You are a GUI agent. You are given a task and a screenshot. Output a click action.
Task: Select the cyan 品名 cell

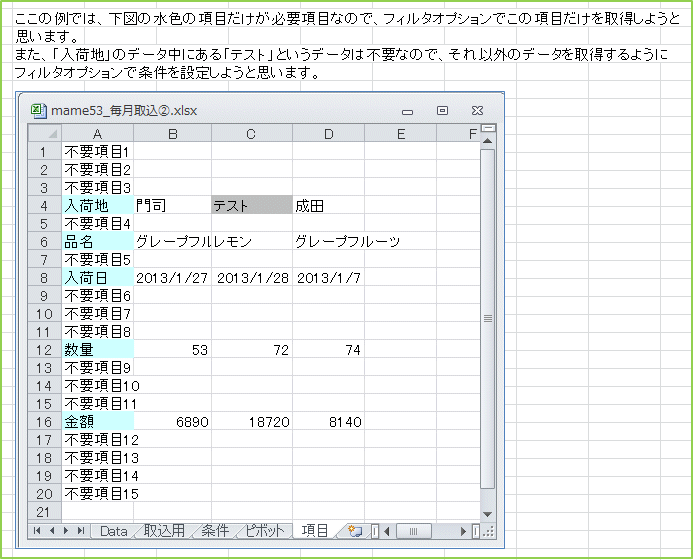pyautogui.click(x=98, y=241)
